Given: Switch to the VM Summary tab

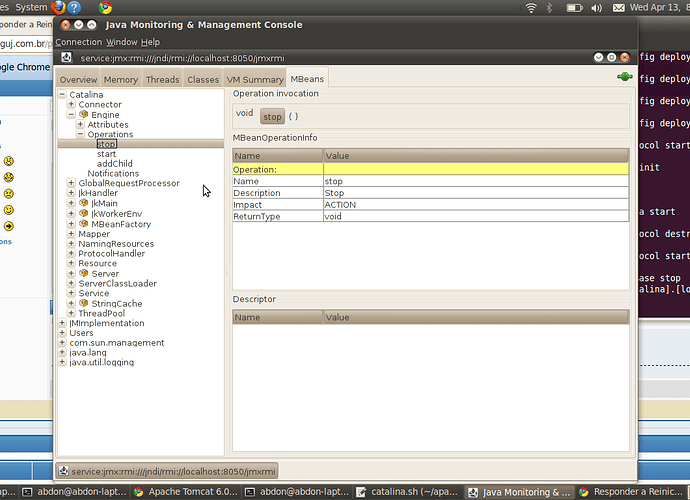Looking at the screenshot, I should click(255, 79).
